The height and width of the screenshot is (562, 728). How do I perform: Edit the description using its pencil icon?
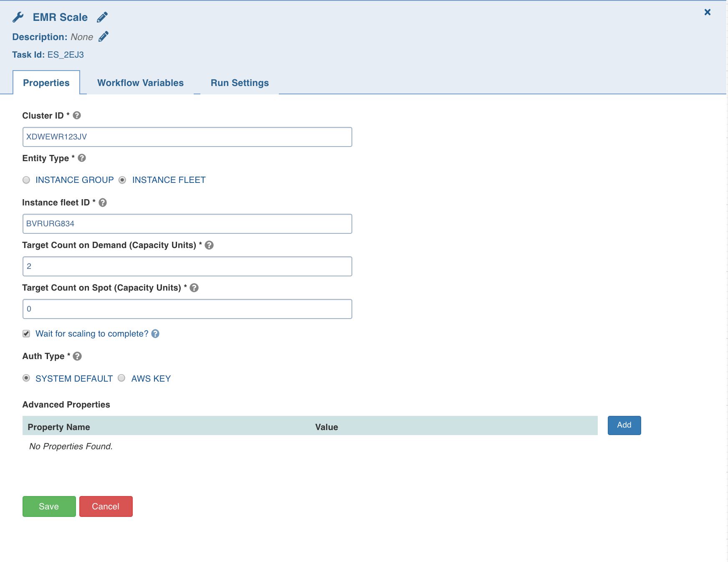[104, 37]
